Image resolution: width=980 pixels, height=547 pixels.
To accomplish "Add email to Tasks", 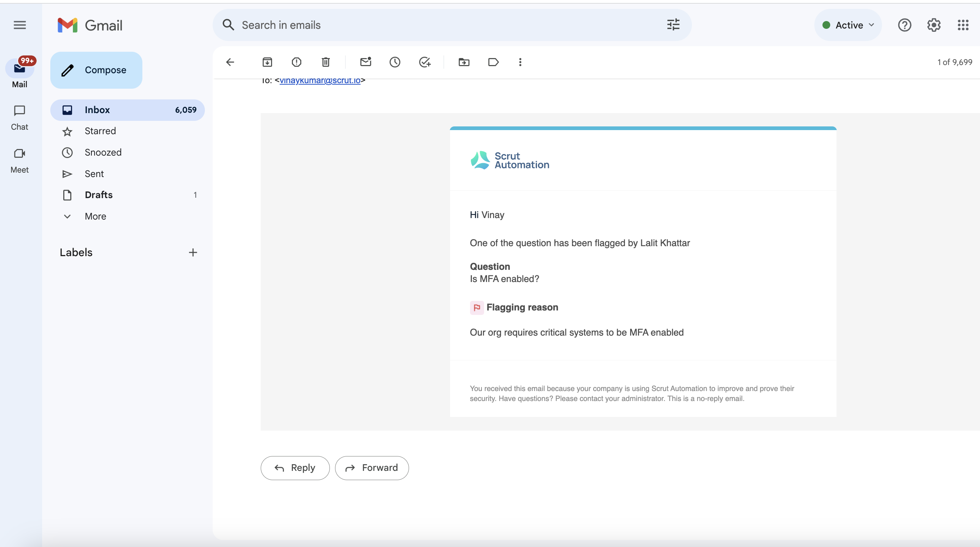I will click(425, 62).
